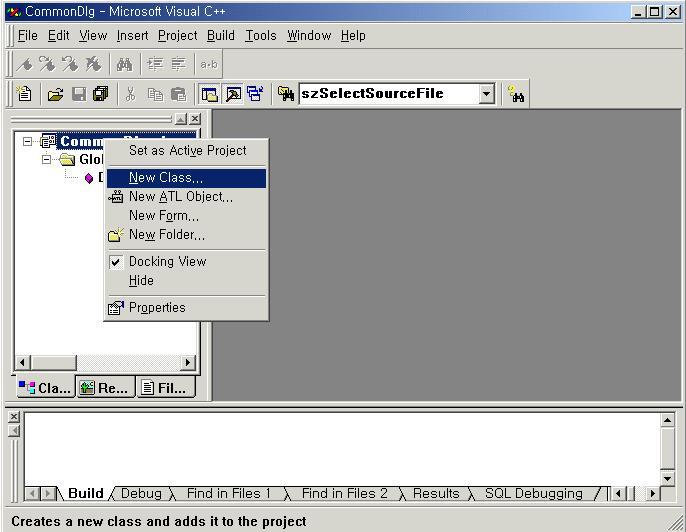Cut scissors icon in toolbar
686x532 pixels.
click(x=130, y=94)
